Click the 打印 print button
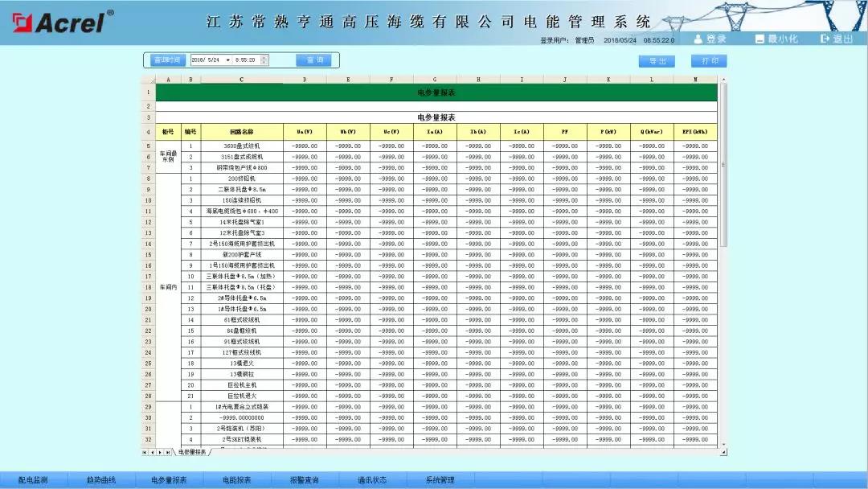The image size is (868, 489). click(709, 61)
